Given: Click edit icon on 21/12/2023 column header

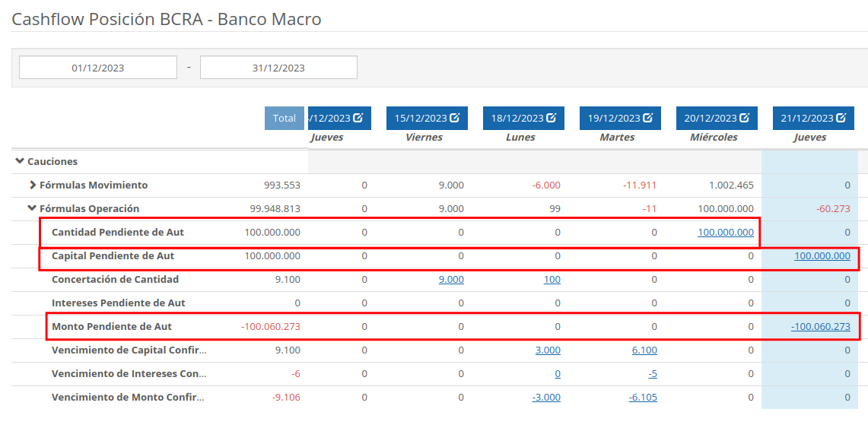Looking at the screenshot, I should click(x=841, y=118).
